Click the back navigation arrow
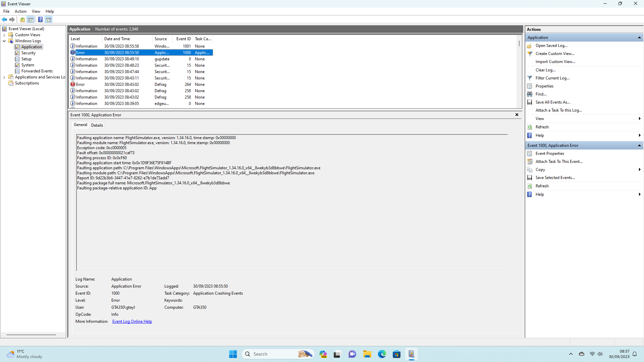The width and height of the screenshot is (644, 362). coord(4,19)
